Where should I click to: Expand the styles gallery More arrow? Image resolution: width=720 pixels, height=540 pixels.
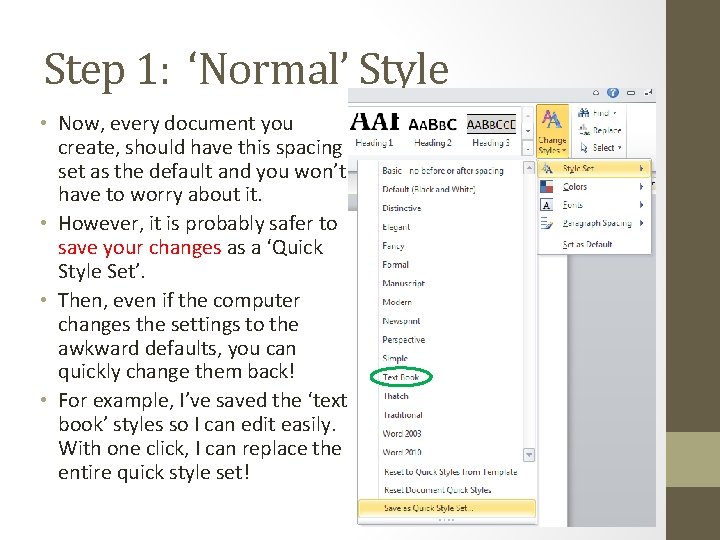point(528,149)
